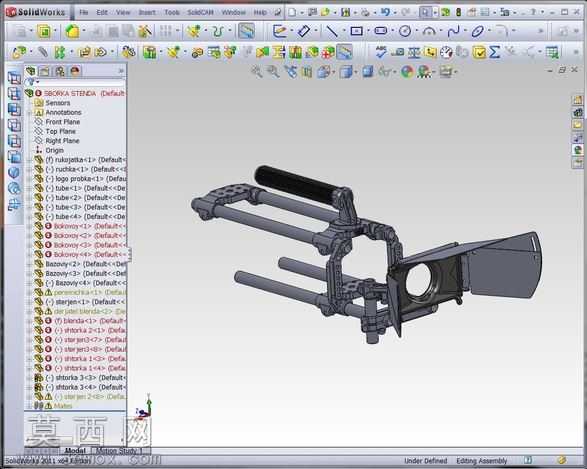Expand the FeatureManager panel chevron
587x469 pixels.
(121, 71)
